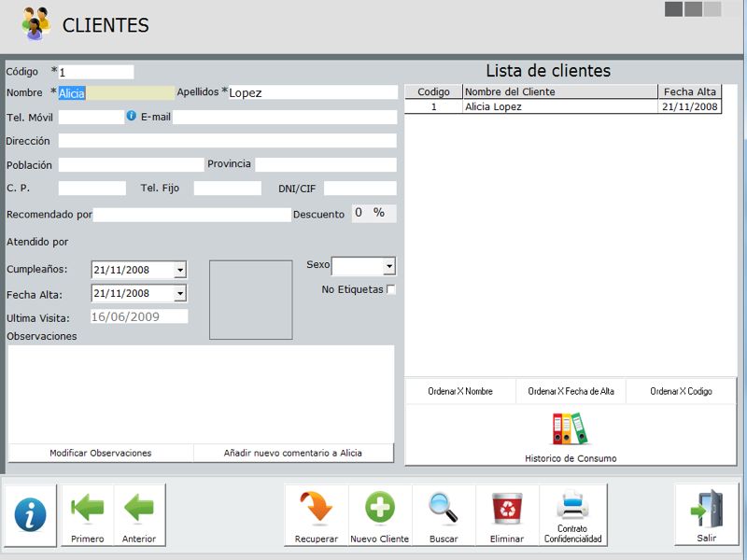This screenshot has height=560, width=747.
Task: Open the Cumpleaños date dropdown
Action: [x=180, y=270]
